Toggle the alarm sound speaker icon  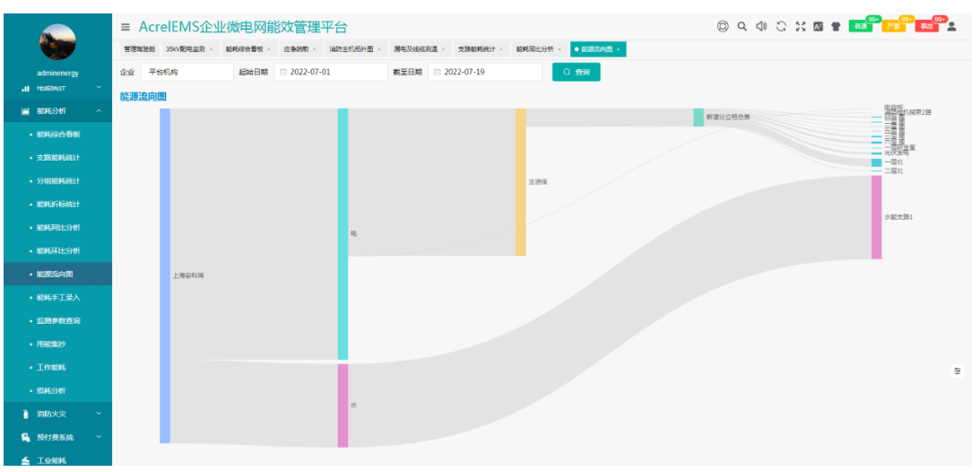coord(760,26)
